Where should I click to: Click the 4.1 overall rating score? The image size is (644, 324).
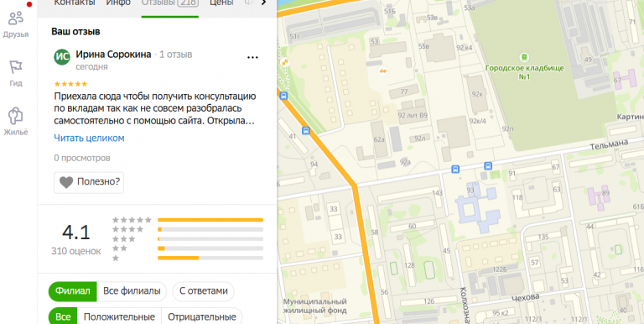coord(76,233)
